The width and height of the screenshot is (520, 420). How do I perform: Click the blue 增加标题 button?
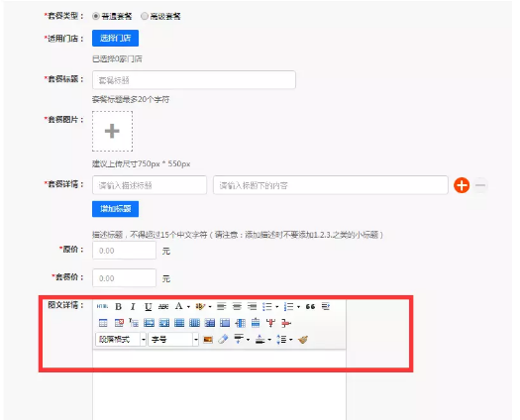point(116,209)
